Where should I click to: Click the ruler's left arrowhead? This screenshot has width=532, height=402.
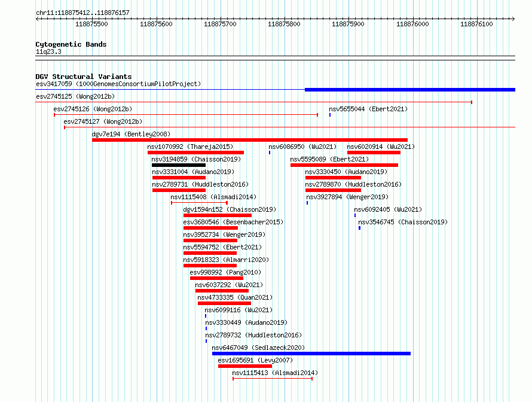[37, 19]
